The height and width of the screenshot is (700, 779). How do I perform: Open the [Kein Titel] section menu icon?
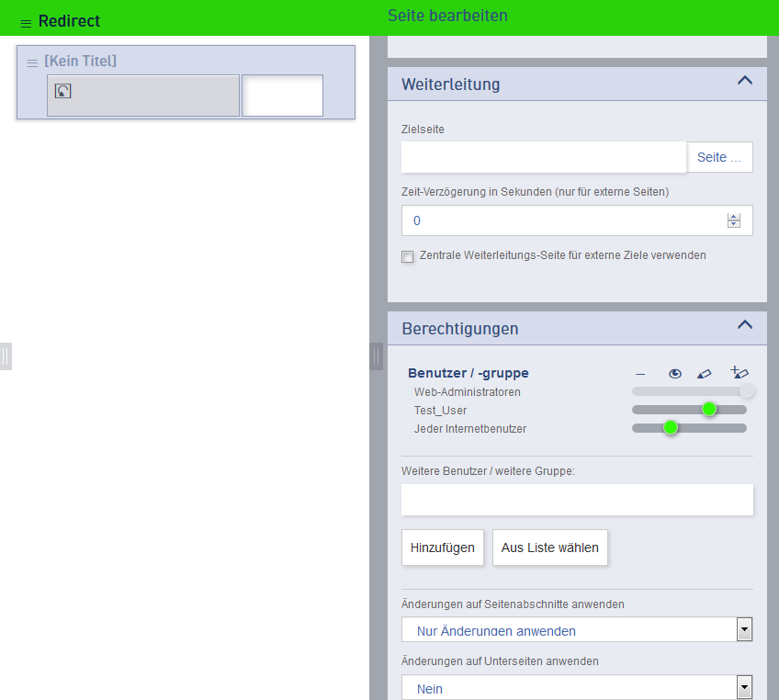(32, 62)
